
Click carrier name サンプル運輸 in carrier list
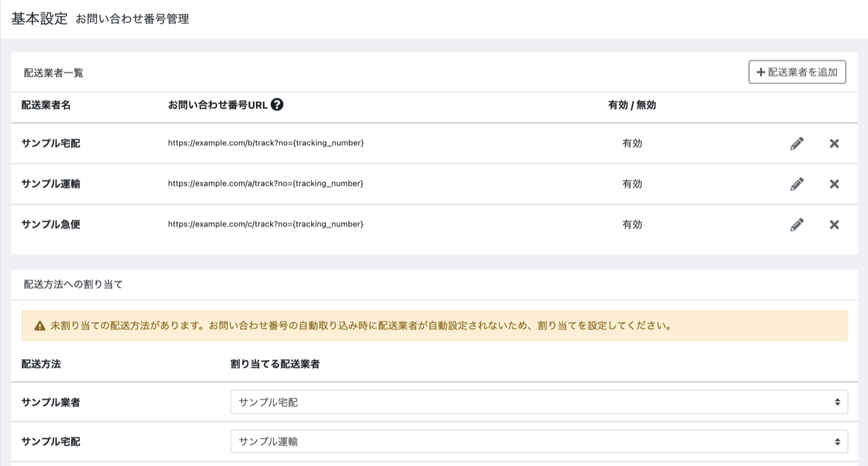tap(51, 184)
